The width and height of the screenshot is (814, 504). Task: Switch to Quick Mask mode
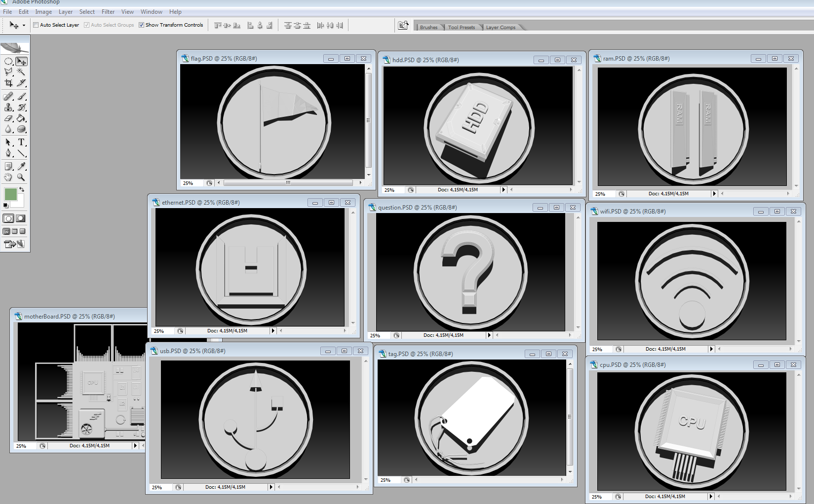tap(21, 218)
